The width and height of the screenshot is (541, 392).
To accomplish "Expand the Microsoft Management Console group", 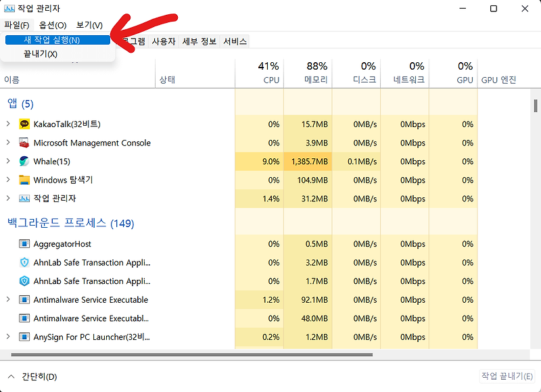I will pos(8,143).
